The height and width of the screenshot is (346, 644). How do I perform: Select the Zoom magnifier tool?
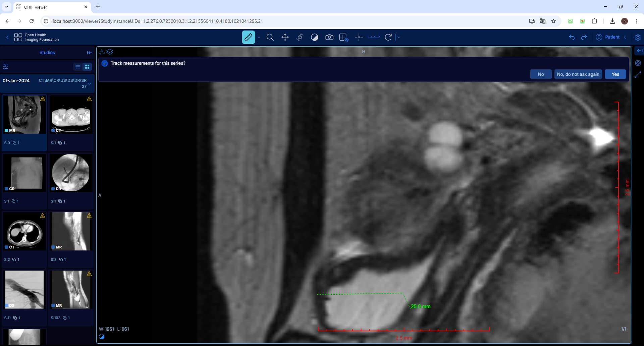tap(270, 37)
